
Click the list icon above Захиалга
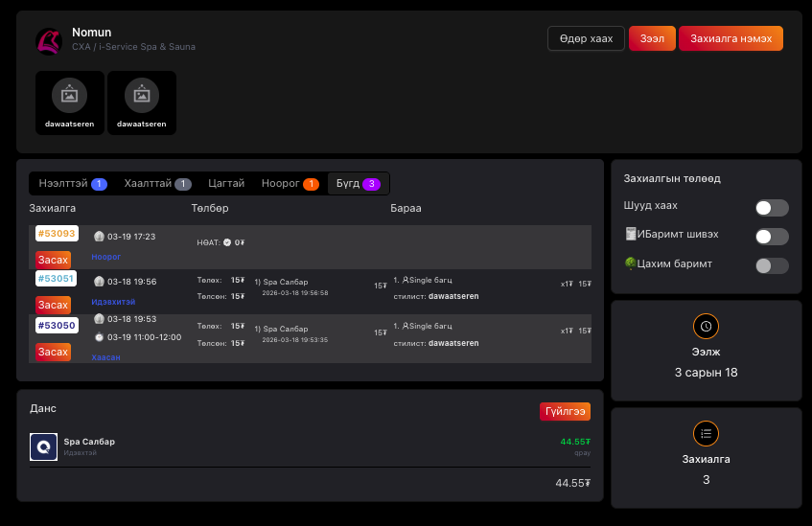pyautogui.click(x=706, y=434)
